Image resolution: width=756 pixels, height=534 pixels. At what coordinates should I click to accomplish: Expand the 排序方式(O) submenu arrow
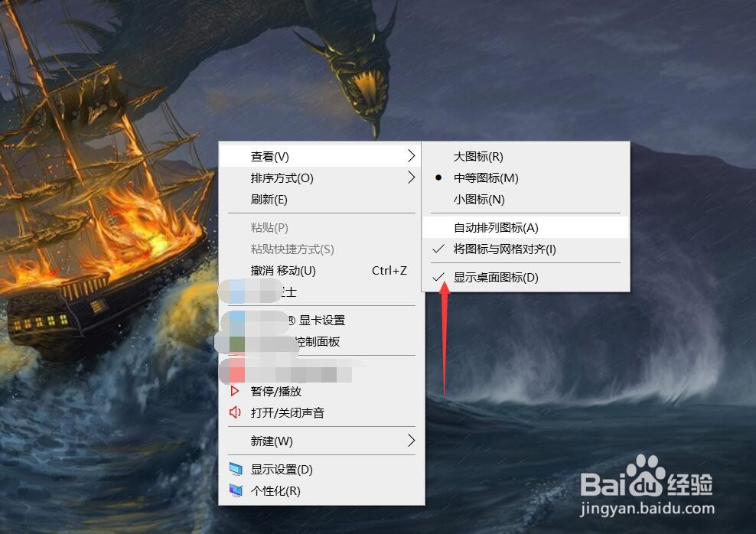[x=411, y=177]
